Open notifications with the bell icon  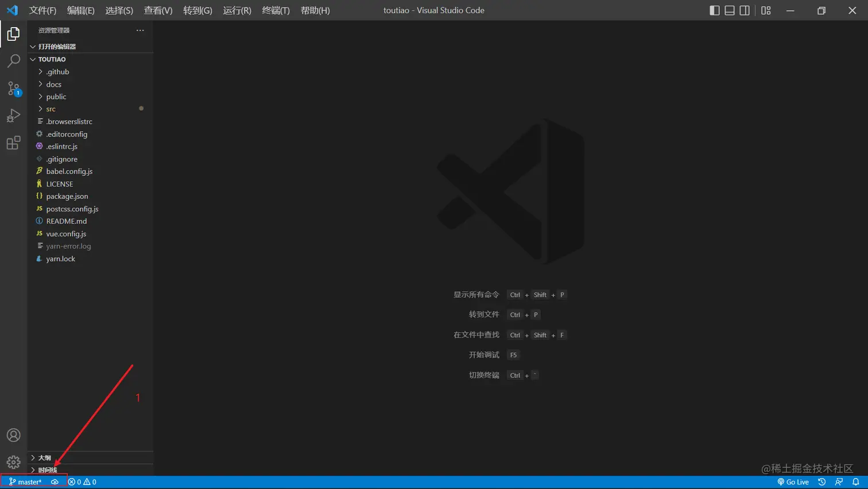click(855, 482)
